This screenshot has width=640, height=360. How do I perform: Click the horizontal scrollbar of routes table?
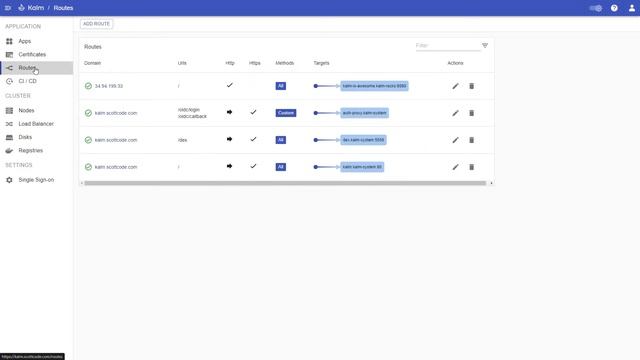[285, 183]
